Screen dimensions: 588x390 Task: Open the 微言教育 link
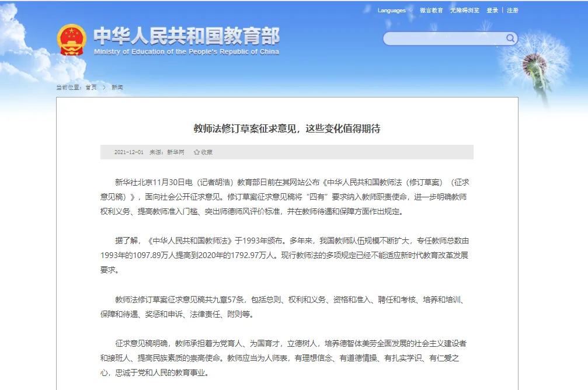click(x=431, y=11)
